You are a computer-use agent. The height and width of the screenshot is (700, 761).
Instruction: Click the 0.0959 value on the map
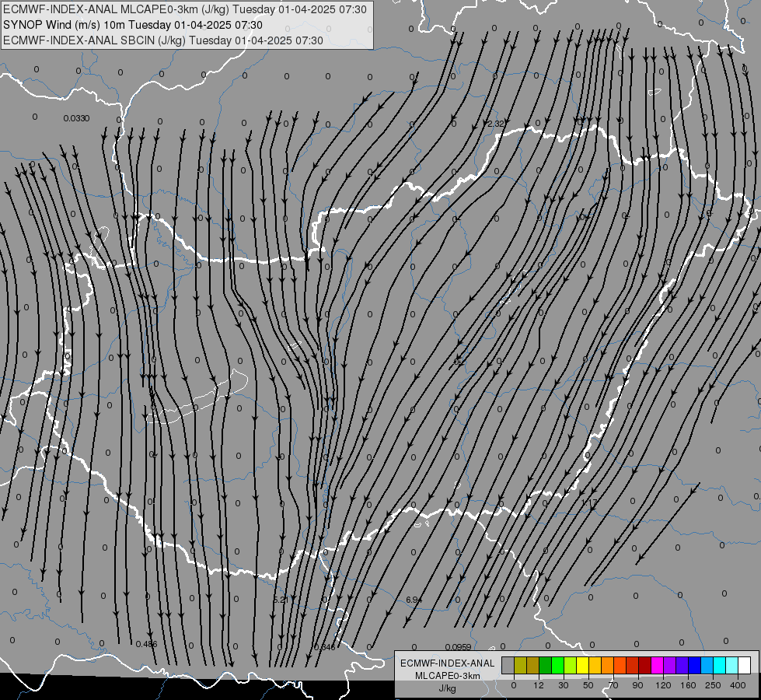pyautogui.click(x=458, y=647)
